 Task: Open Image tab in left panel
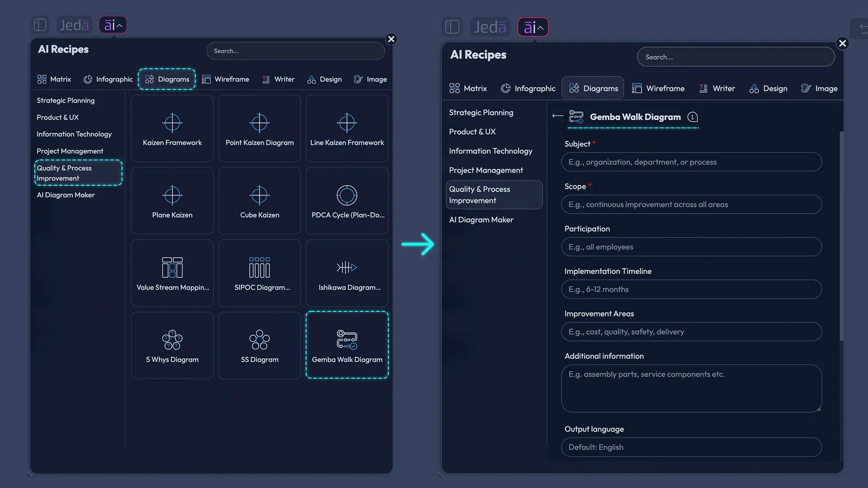[370, 80]
